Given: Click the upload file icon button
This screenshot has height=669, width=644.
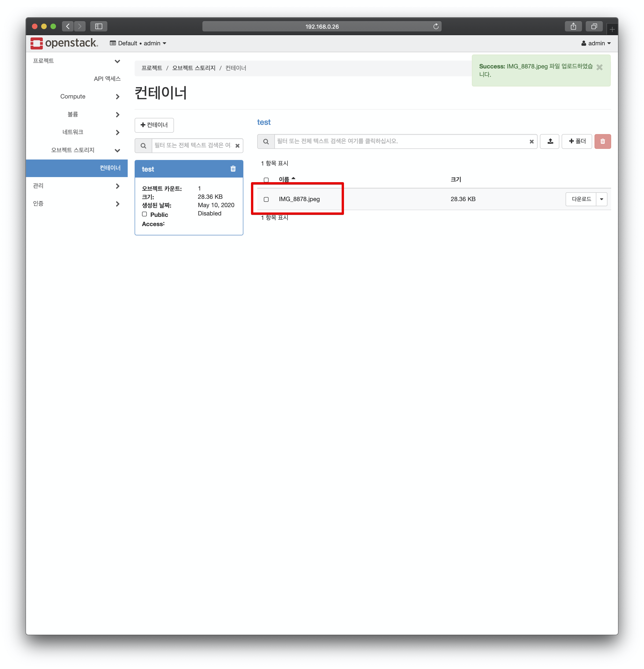Looking at the screenshot, I should 550,141.
